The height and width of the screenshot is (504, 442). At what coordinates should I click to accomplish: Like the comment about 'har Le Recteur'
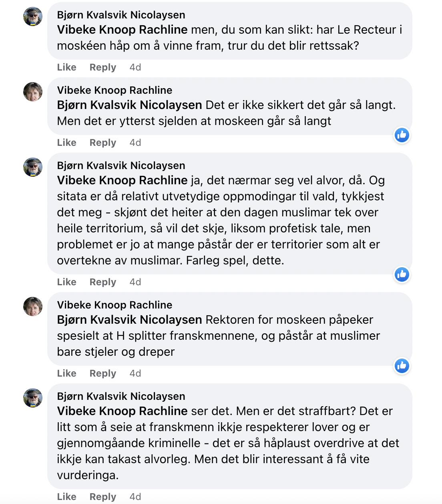click(66, 67)
